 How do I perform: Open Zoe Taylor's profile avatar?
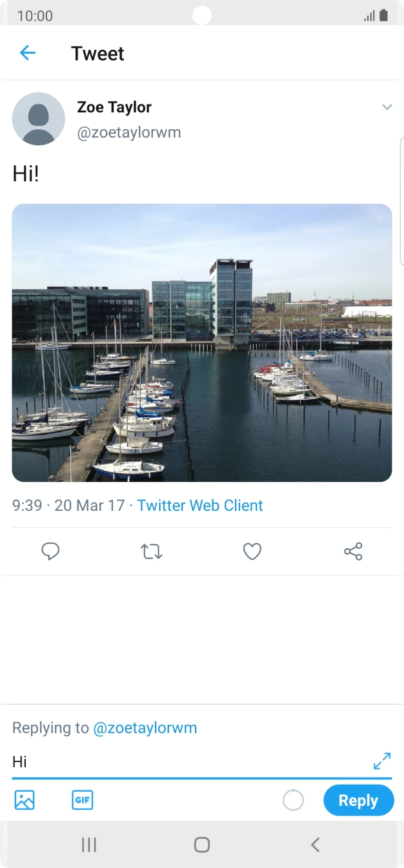pyautogui.click(x=39, y=119)
